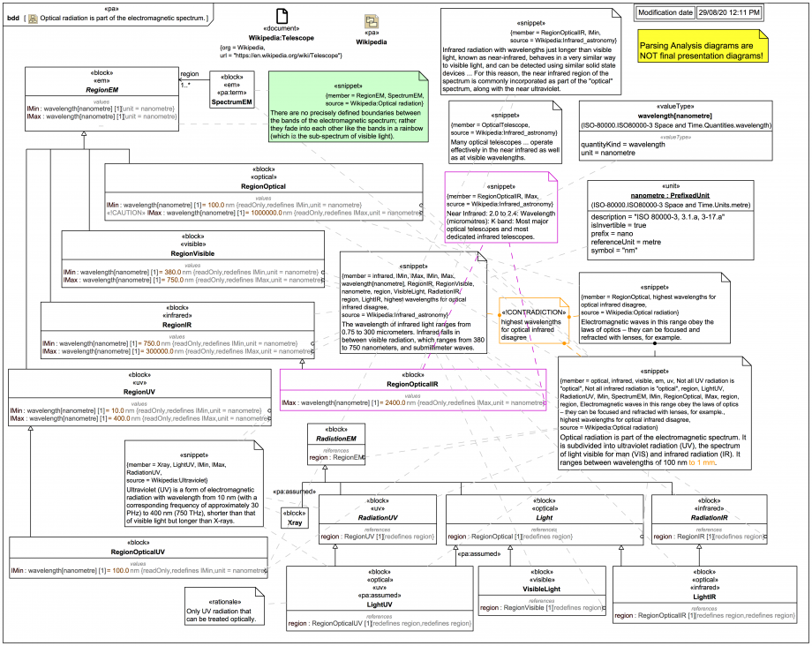The height and width of the screenshot is (646, 812).
Task: Click the Wikipedia:Telescope document icon
Action: pyautogui.click(x=282, y=18)
